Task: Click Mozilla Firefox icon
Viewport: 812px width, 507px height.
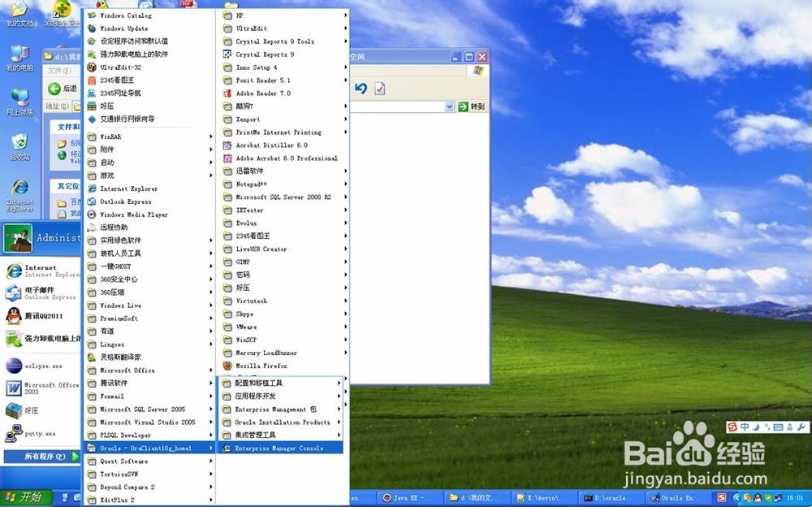Action: [x=227, y=366]
